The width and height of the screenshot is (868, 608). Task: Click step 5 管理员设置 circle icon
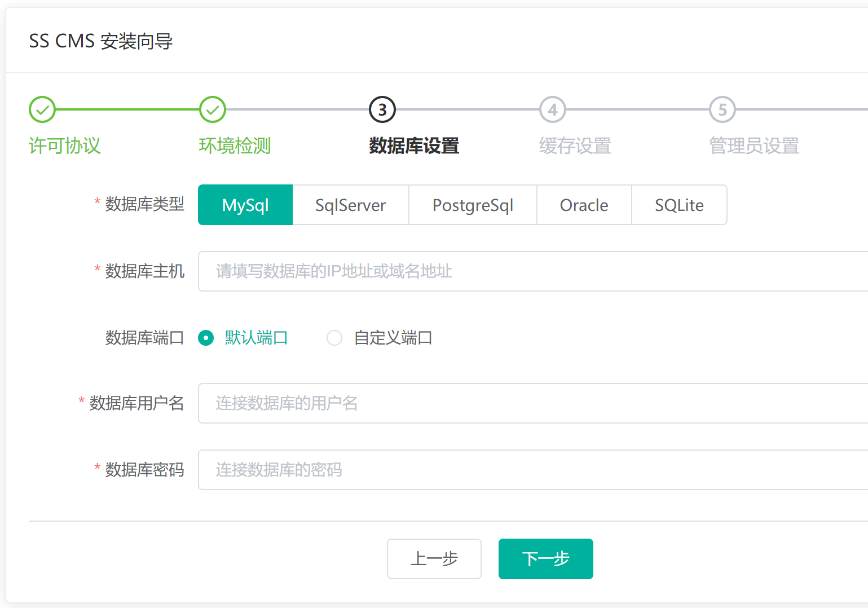[722, 109]
